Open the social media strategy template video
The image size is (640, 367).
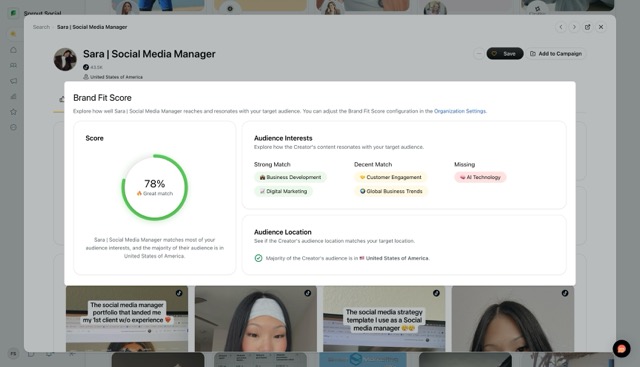click(384, 319)
